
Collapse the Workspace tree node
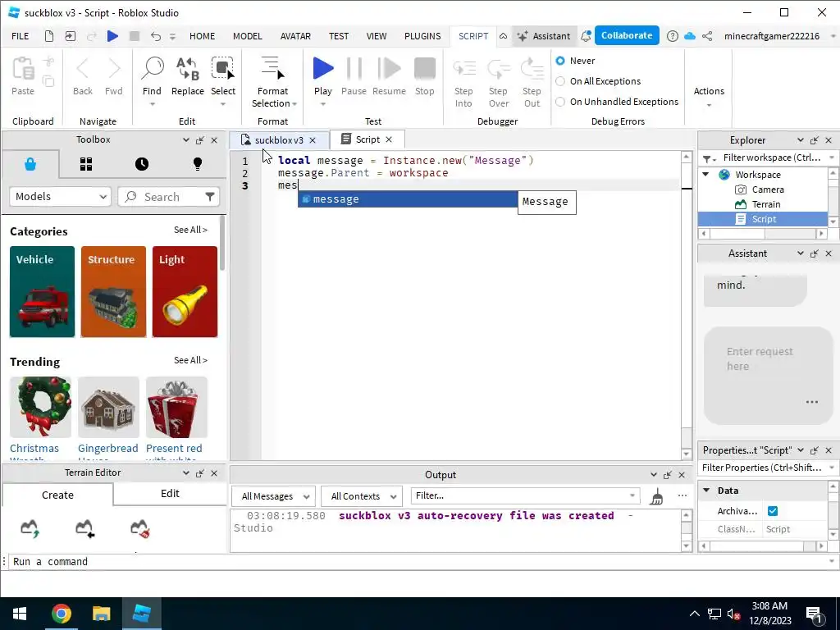click(706, 174)
